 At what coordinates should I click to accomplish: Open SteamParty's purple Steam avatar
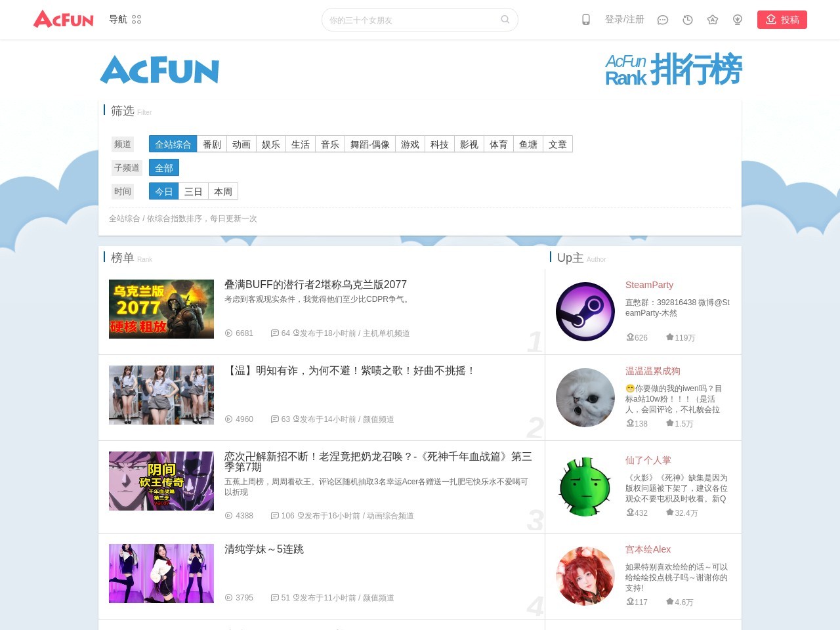click(585, 312)
